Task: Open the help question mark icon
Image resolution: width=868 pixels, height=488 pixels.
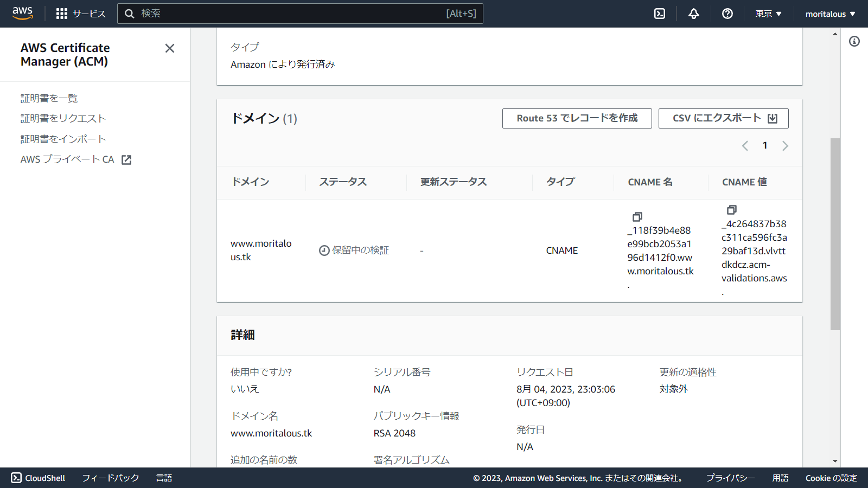Action: [x=727, y=14]
